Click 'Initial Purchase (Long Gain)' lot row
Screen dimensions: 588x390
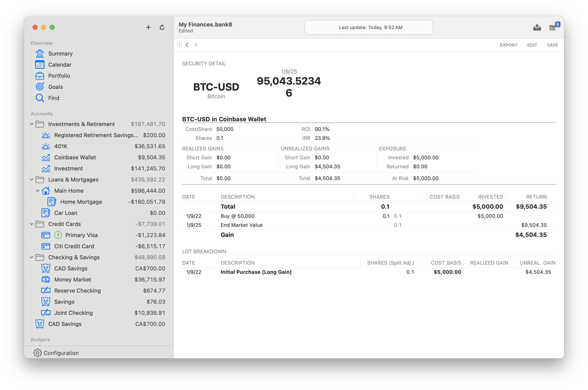coord(369,272)
